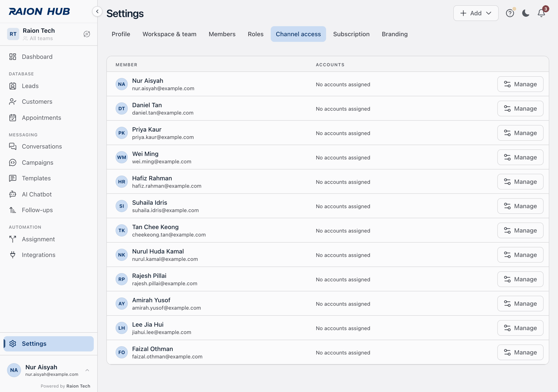Switch to dark mode moon icon

click(526, 13)
